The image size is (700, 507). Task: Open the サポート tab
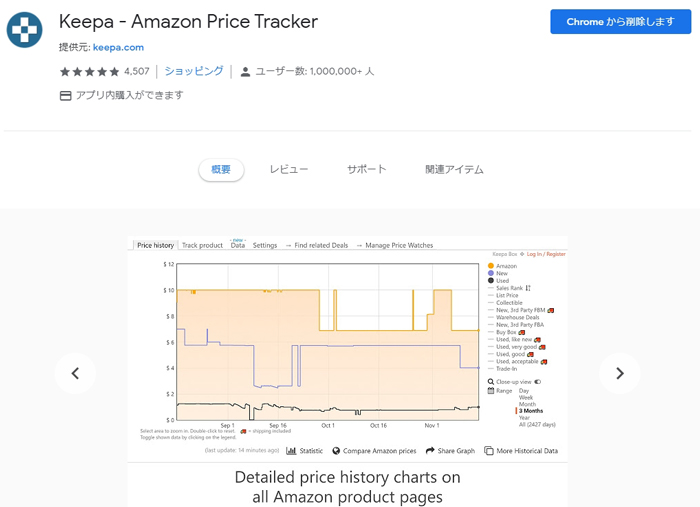click(x=367, y=170)
